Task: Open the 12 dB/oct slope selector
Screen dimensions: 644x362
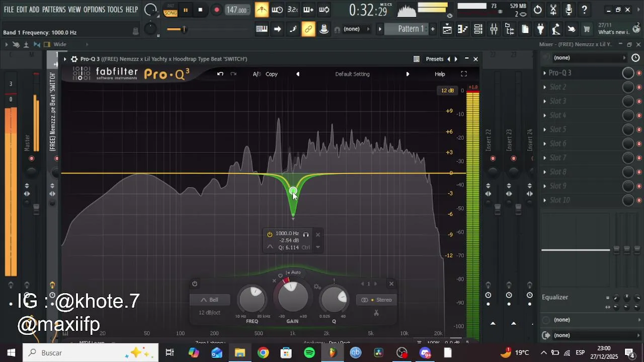Action: [209, 312]
